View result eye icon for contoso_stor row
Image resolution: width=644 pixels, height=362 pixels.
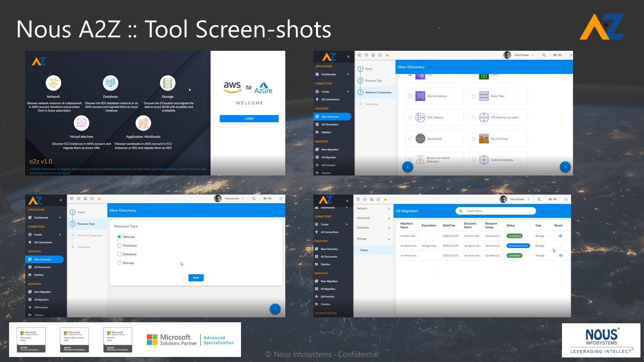(560, 236)
